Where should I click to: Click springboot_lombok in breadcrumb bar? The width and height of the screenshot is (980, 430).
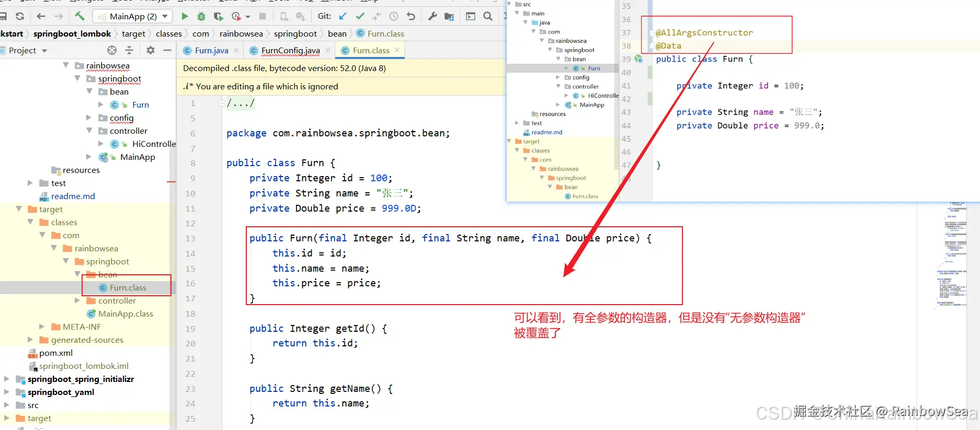72,33
